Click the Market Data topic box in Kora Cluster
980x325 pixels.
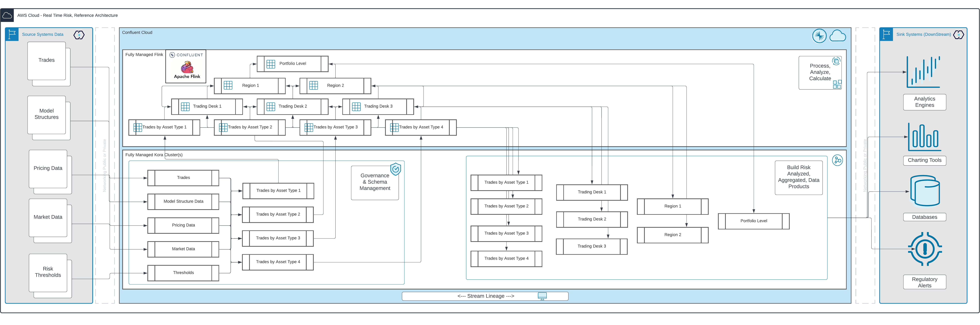pos(183,249)
